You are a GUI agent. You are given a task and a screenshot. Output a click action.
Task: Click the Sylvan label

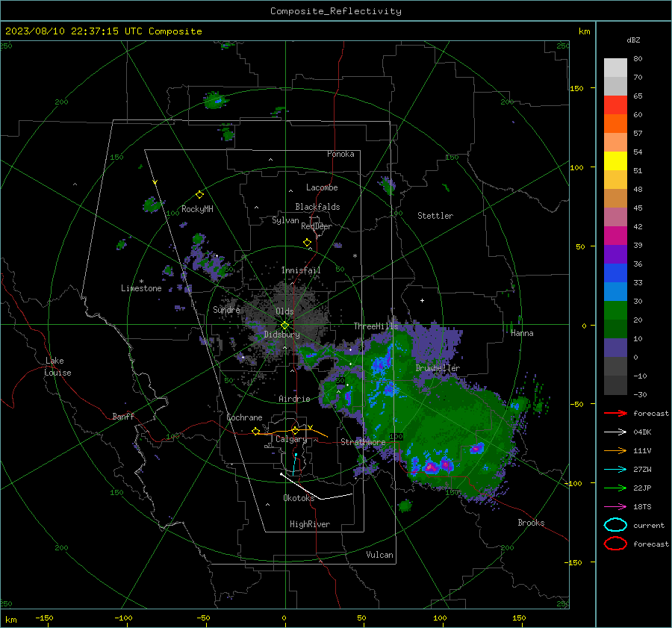point(285,220)
